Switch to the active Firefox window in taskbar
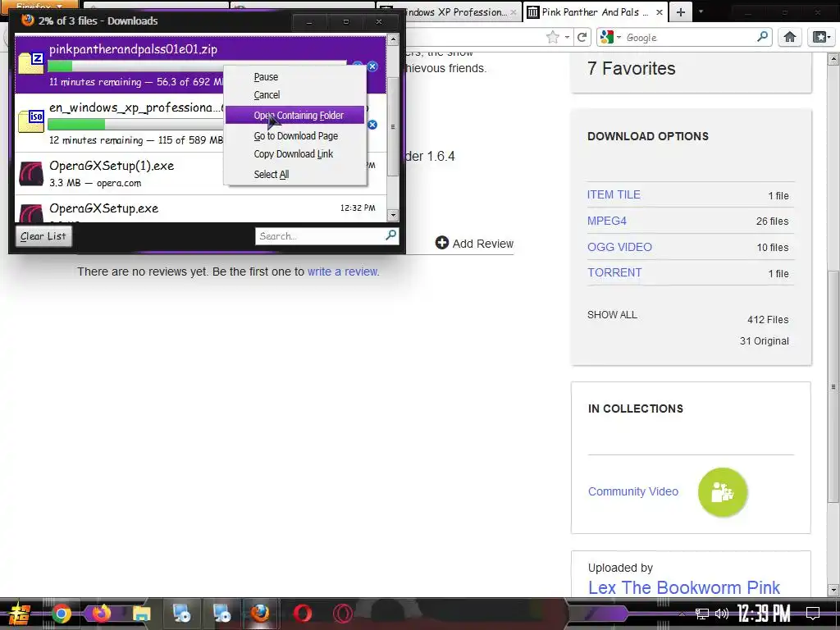This screenshot has width=840, height=630. click(x=260, y=614)
